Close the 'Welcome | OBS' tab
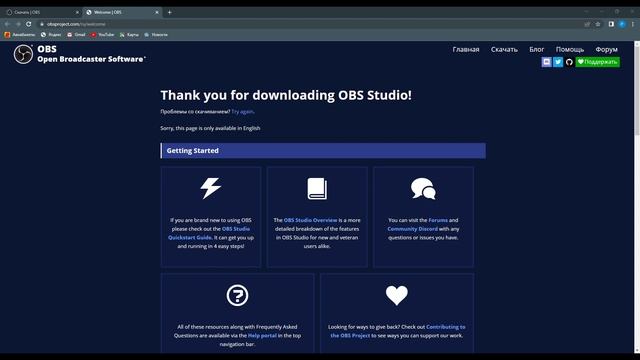 click(x=157, y=12)
